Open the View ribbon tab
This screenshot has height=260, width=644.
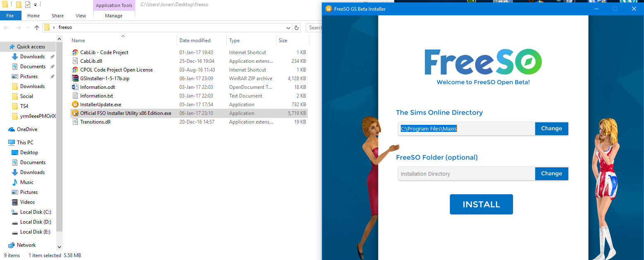click(x=81, y=16)
